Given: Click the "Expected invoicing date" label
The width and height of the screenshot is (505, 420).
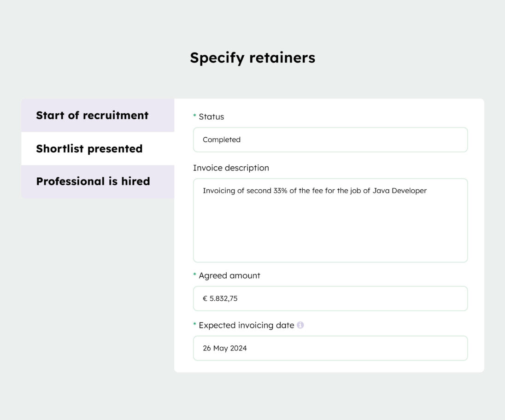Looking at the screenshot, I should pos(246,325).
